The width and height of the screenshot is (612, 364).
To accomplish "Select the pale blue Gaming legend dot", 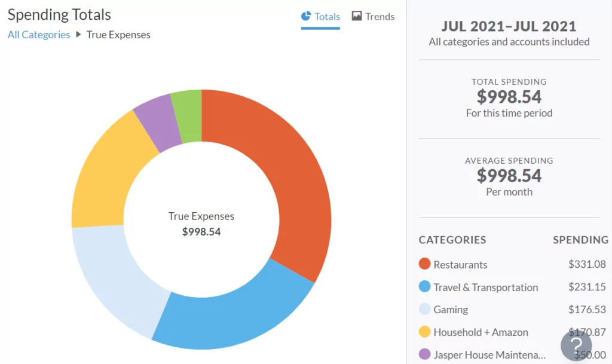I will (x=424, y=309).
